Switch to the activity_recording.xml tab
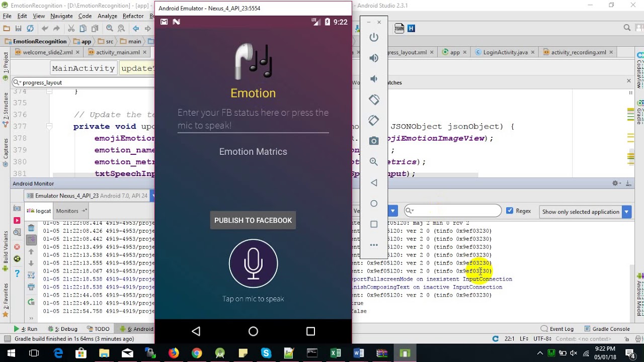This screenshot has height=362, width=644. (x=579, y=52)
